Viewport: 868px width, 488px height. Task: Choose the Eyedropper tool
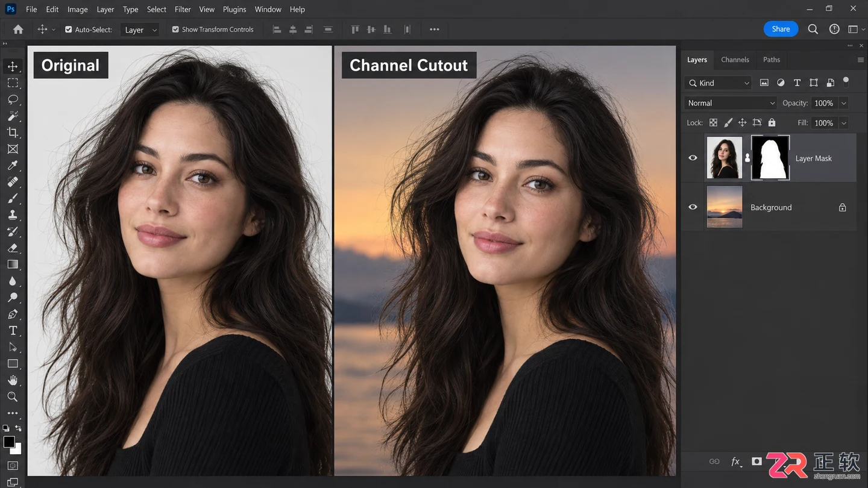point(13,166)
